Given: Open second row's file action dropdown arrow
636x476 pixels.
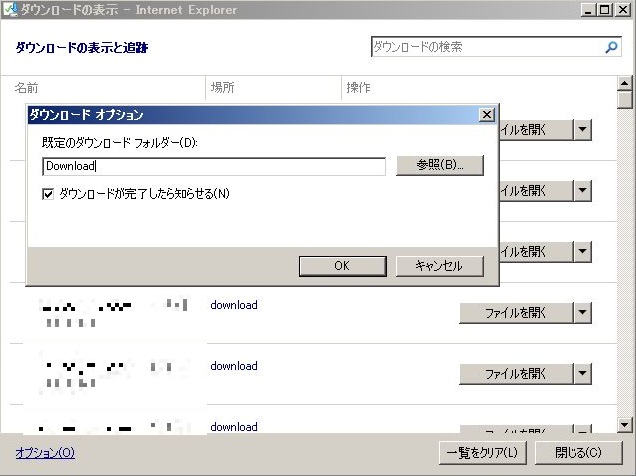Looking at the screenshot, I should pyautogui.click(x=583, y=191).
